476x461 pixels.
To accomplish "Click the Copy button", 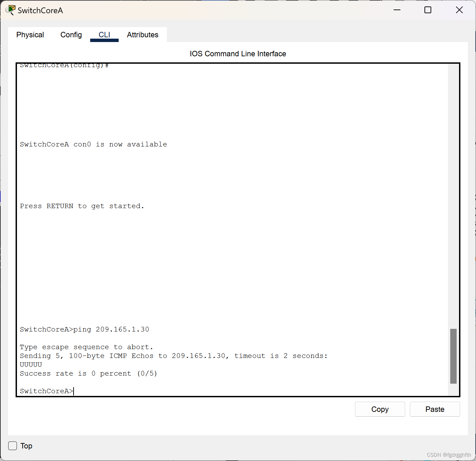I will tap(380, 409).
